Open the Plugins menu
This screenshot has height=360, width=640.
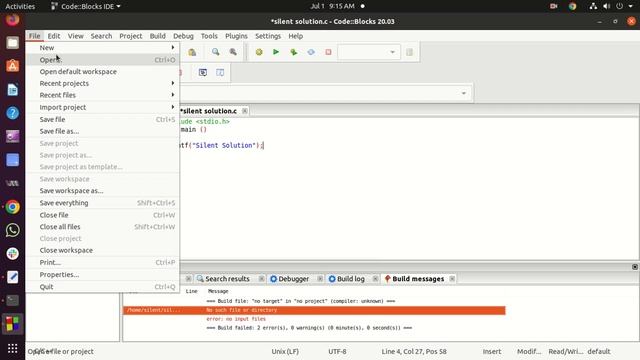tap(236, 36)
